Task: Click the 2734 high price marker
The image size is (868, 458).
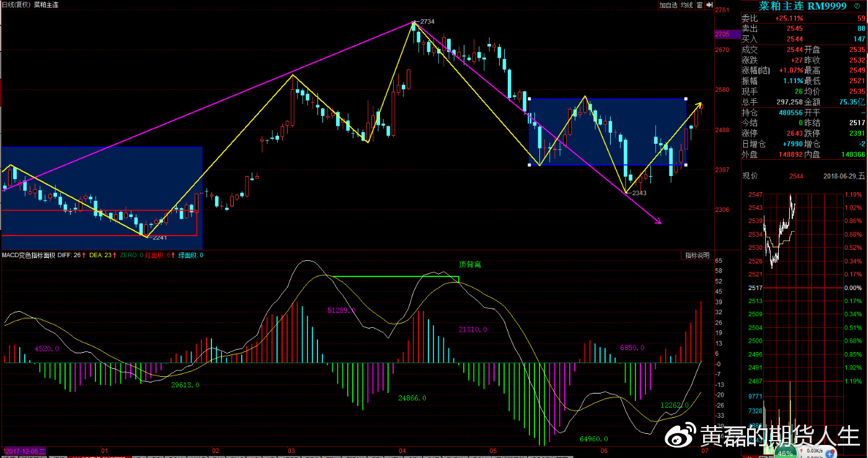Action: [x=427, y=22]
